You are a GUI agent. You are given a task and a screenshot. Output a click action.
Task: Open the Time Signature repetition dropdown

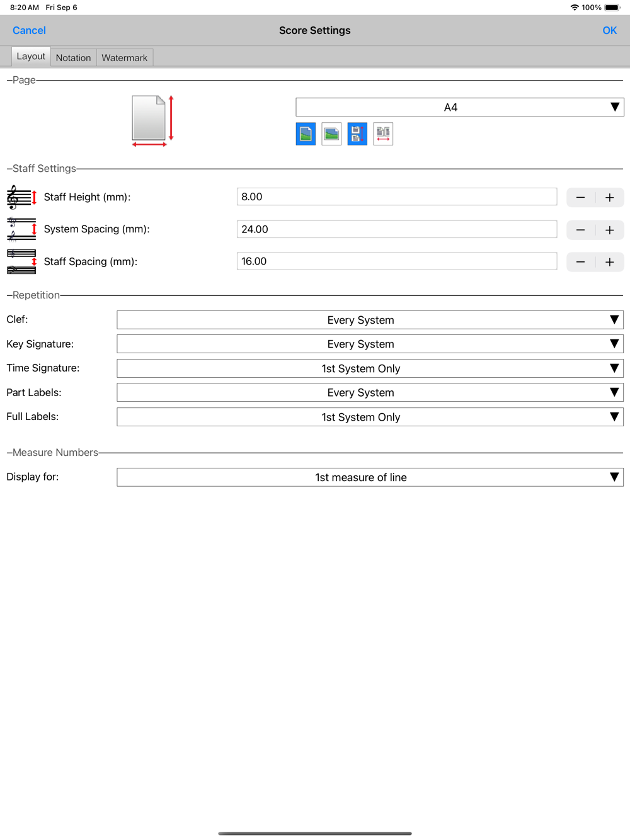(x=370, y=368)
